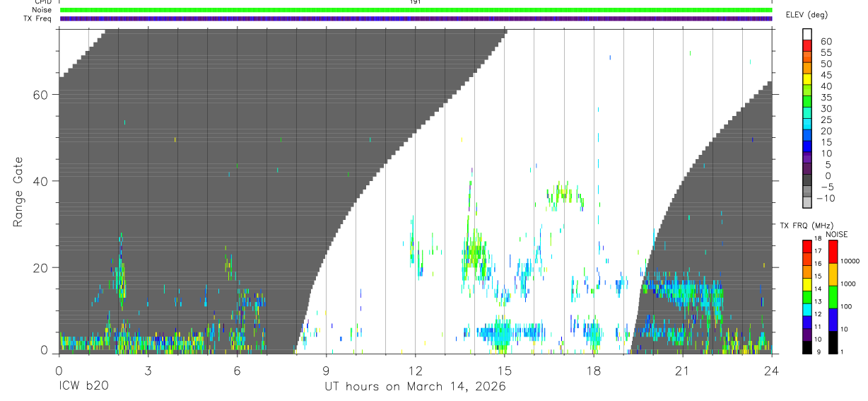Image resolution: width=868 pixels, height=401 pixels.
Task: Pick the yellow cell in the ELEV color bar
Action: coord(807,79)
